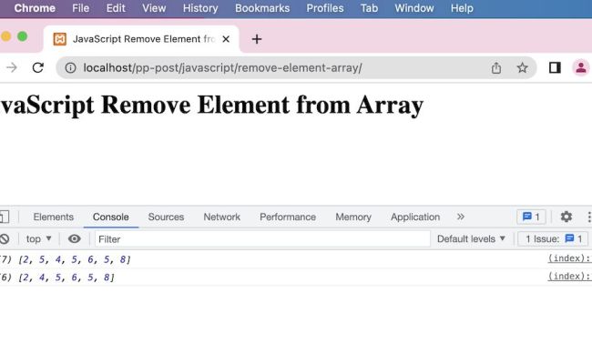Open the Default levels dropdown
This screenshot has width=592, height=364.
click(x=471, y=238)
